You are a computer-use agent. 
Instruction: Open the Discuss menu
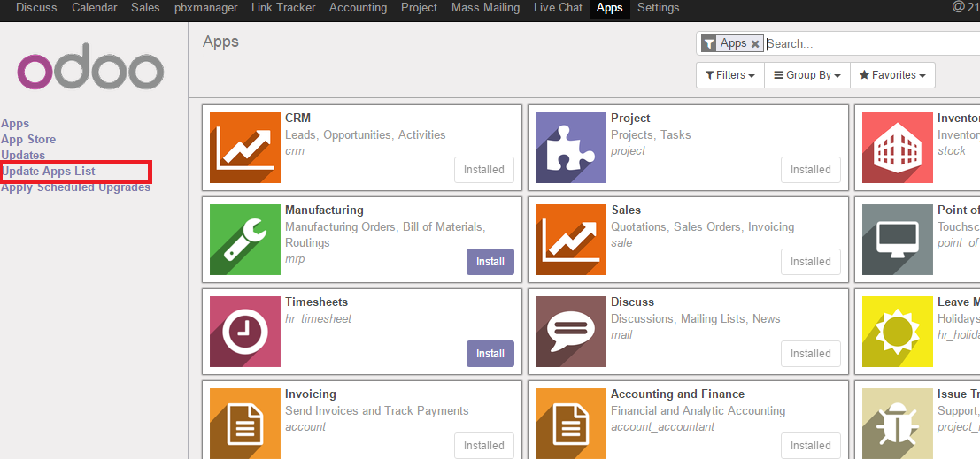(x=36, y=8)
